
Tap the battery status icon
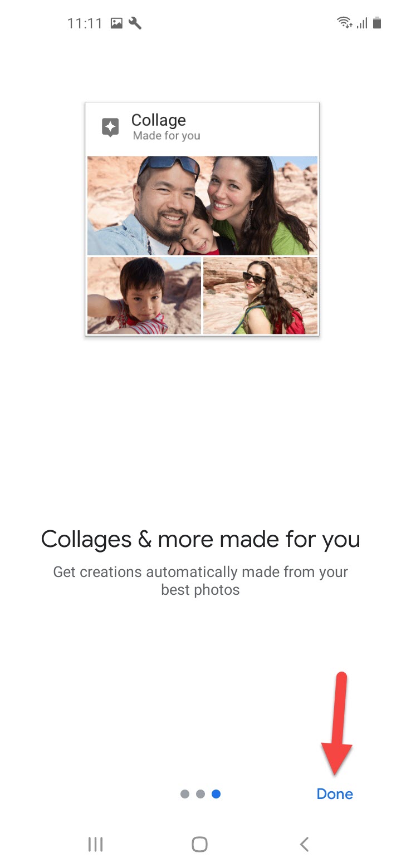tap(377, 23)
